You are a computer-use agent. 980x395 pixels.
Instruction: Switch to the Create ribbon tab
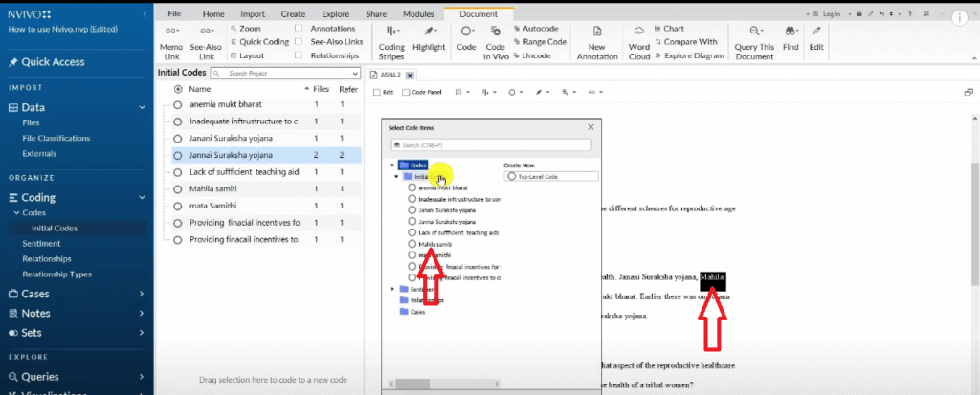293,14
